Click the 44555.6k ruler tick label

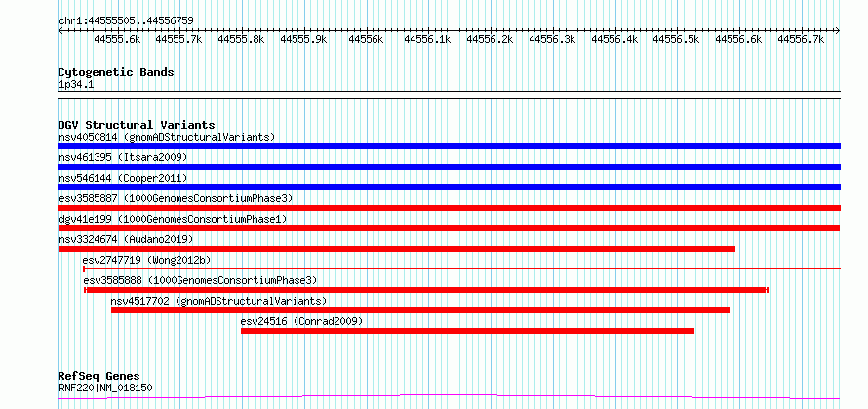117,39
